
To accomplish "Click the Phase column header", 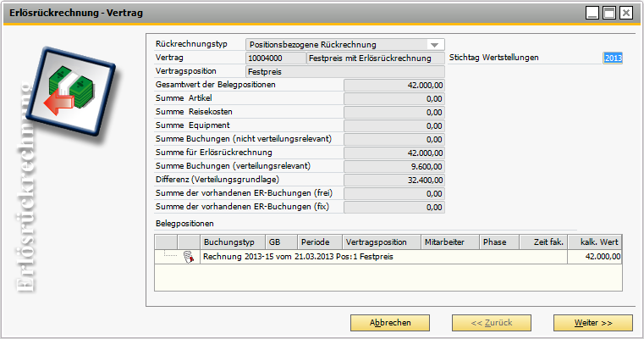I will point(499,242).
